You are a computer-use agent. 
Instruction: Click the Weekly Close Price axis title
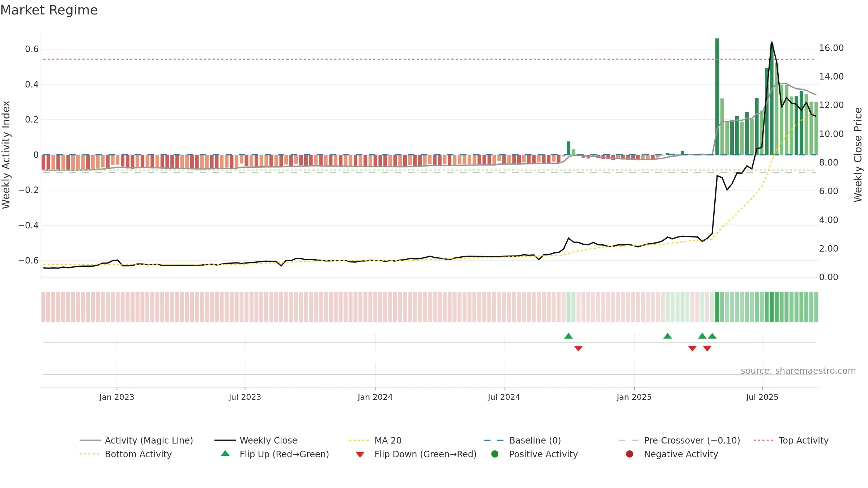pyautogui.click(x=858, y=155)
